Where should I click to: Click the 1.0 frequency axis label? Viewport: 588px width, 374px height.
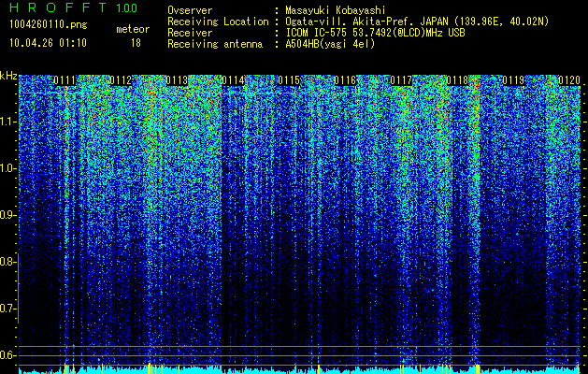[7, 169]
